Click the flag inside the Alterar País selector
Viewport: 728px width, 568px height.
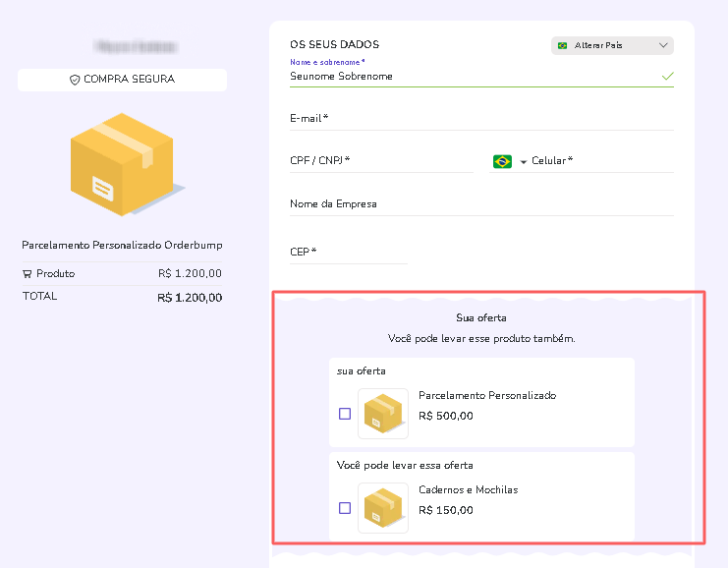[x=563, y=45]
